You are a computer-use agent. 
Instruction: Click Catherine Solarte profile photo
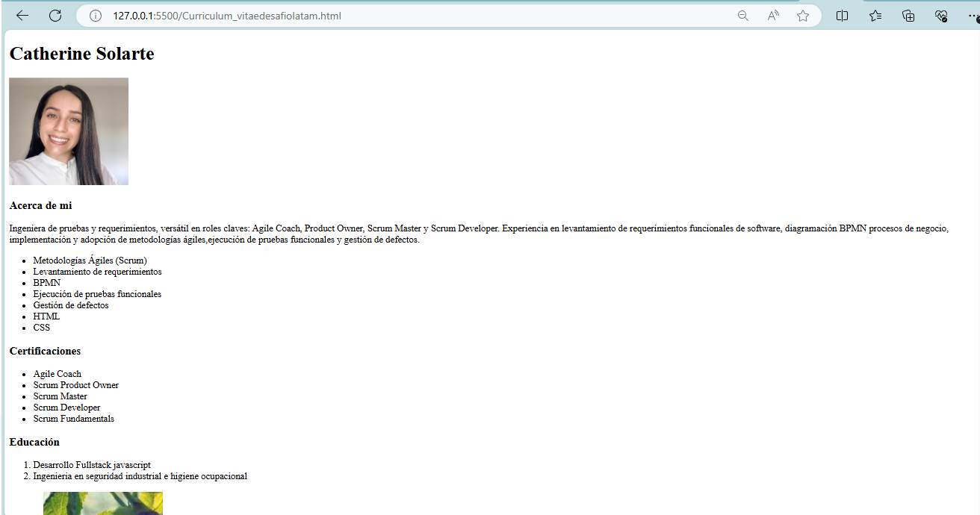[69, 131]
